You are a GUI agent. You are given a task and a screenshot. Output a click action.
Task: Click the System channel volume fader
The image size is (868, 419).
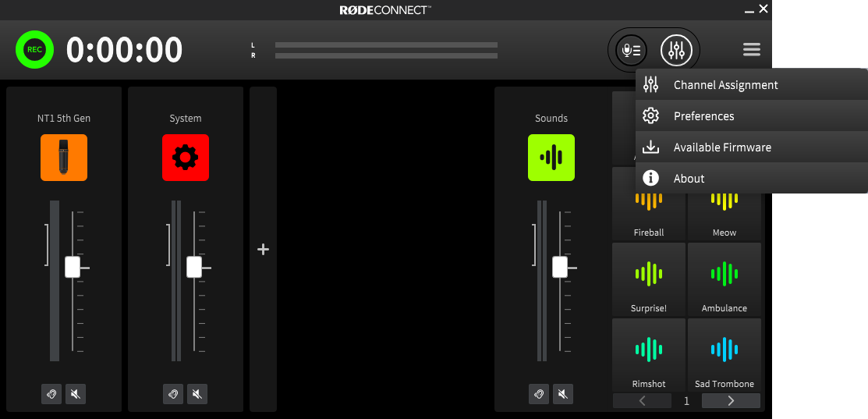coord(194,268)
